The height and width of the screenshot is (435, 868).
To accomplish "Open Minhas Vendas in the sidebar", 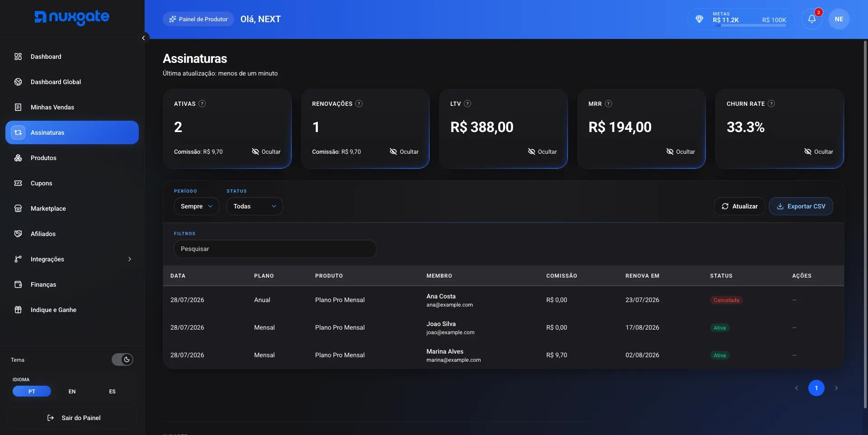I will (x=72, y=107).
